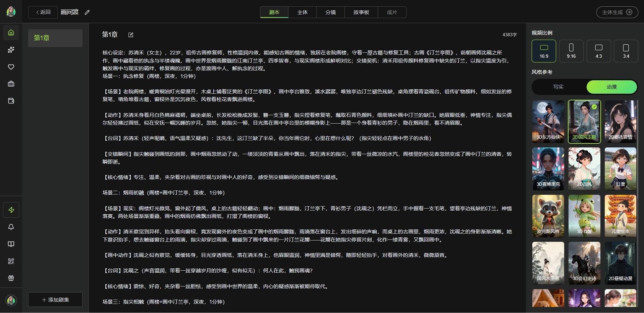Switch to the 主体 tab
Image resolution: width=644 pixels, height=313 pixels.
[302, 12]
